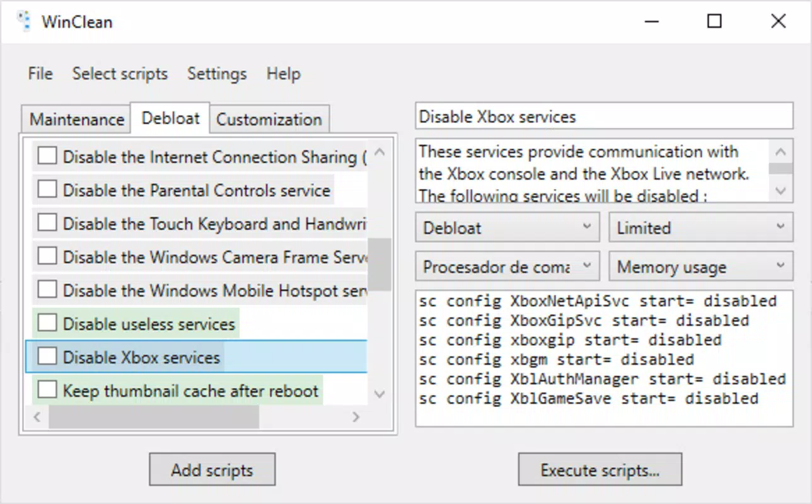812x504 pixels.
Task: Click script list scroll down arrow
Action: pos(380,394)
